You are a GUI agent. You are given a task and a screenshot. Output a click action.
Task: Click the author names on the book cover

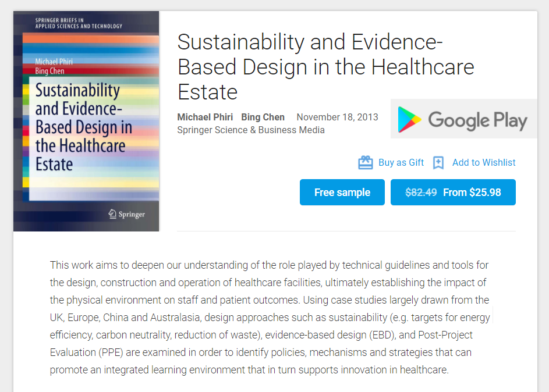pos(50,66)
